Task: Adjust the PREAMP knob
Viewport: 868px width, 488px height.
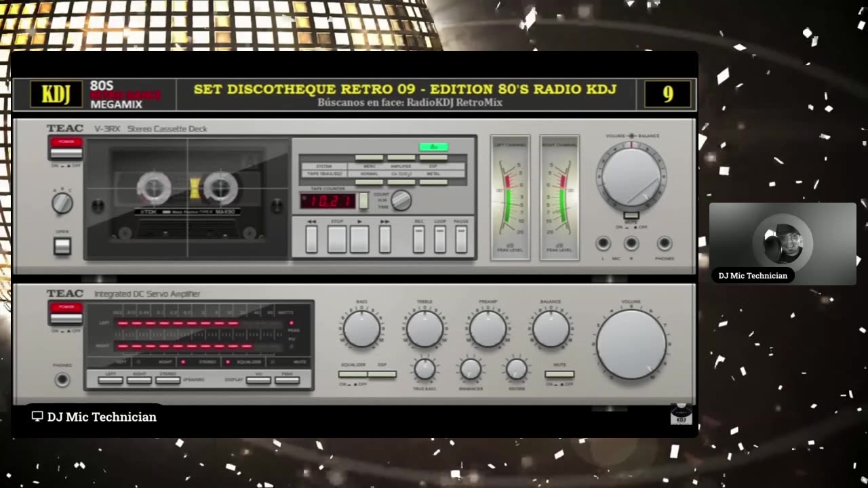Action: pyautogui.click(x=488, y=329)
